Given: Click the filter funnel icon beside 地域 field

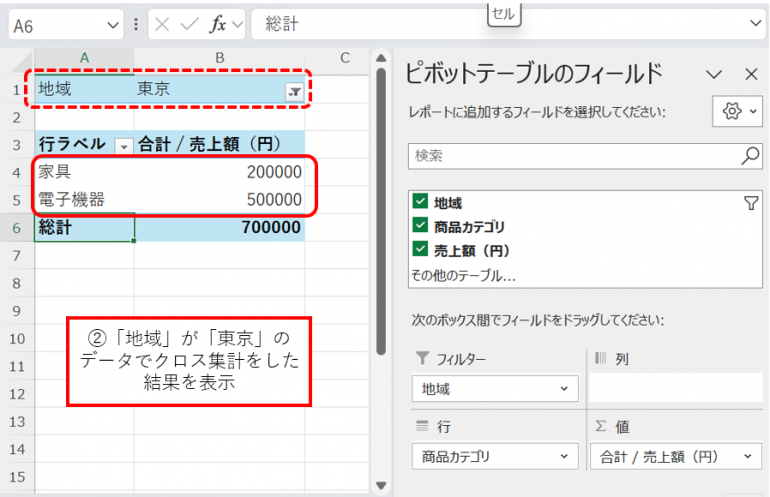Looking at the screenshot, I should click(751, 203).
